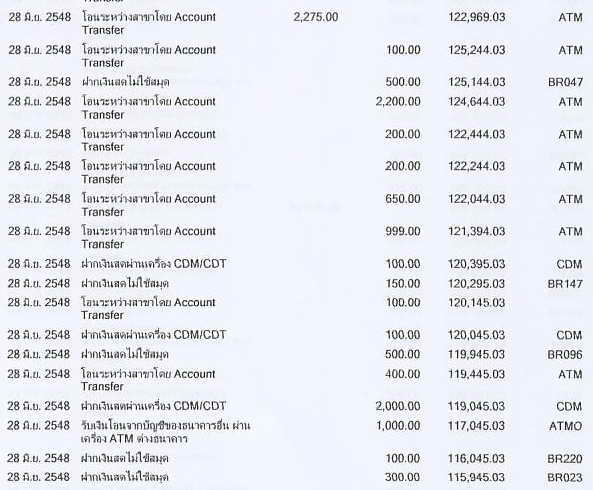
Task: Click the balance 124,644.03
Action: click(x=477, y=102)
